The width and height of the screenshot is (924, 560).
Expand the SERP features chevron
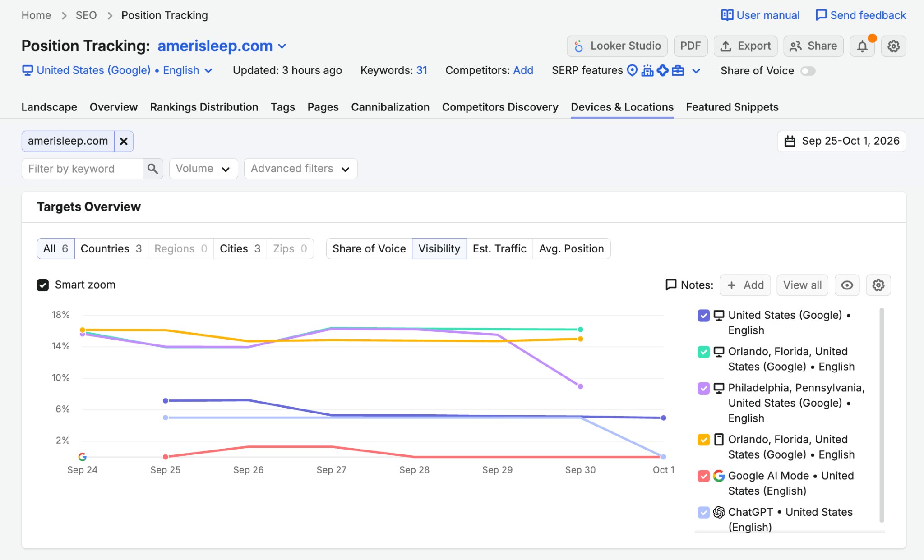click(696, 71)
